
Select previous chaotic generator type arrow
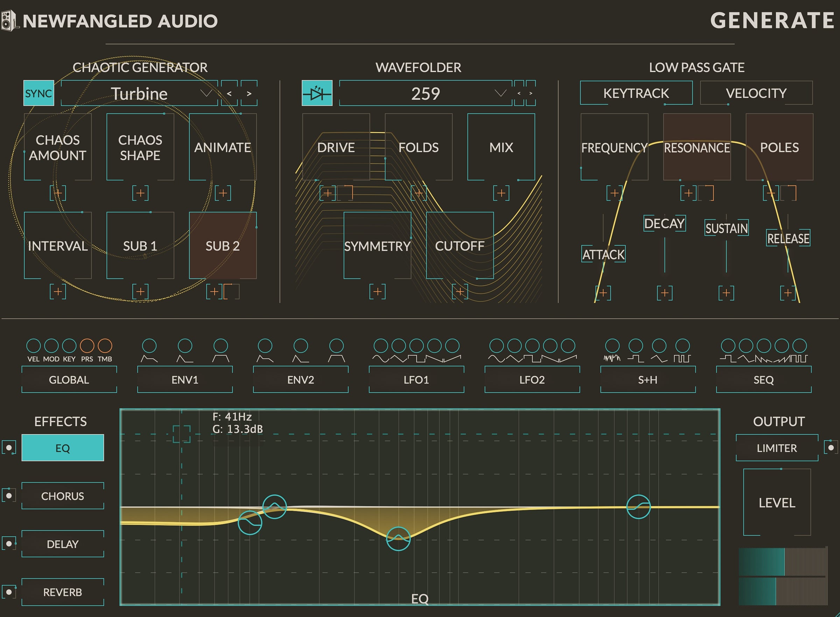tap(229, 93)
